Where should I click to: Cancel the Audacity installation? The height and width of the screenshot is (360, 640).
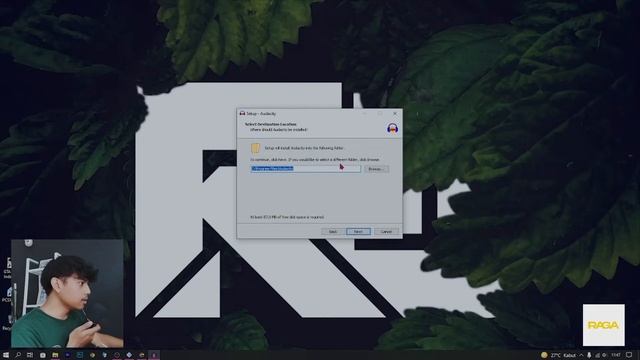386,231
